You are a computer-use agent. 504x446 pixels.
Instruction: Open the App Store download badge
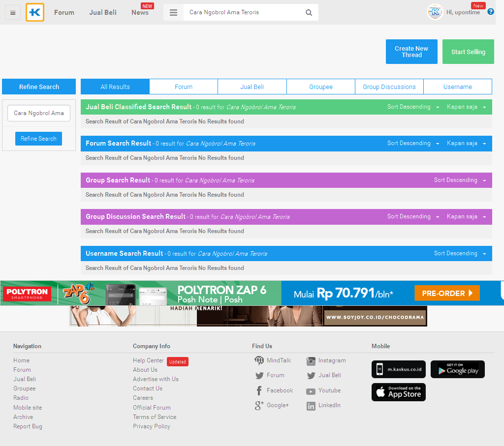[399, 392]
